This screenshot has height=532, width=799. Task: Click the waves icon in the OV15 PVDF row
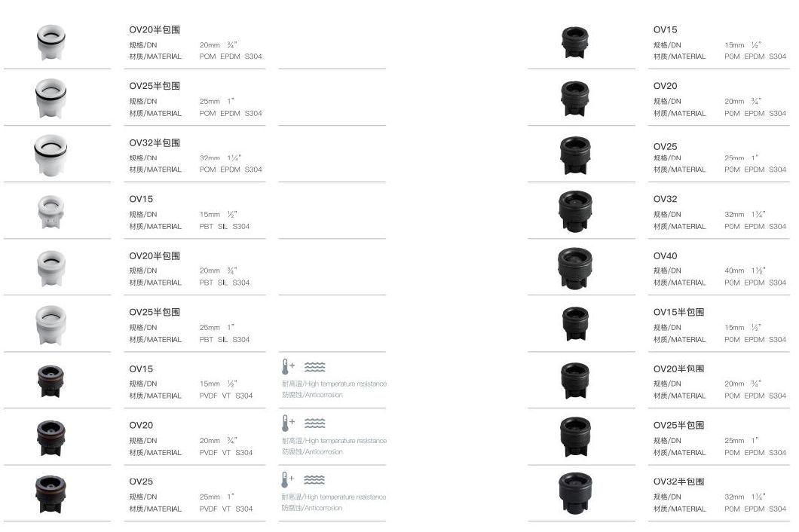coord(314,367)
